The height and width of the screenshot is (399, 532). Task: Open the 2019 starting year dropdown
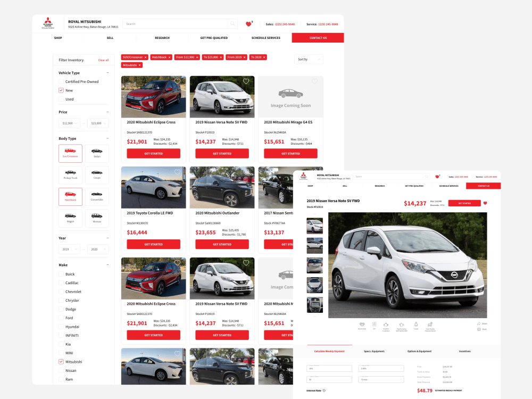69,250
